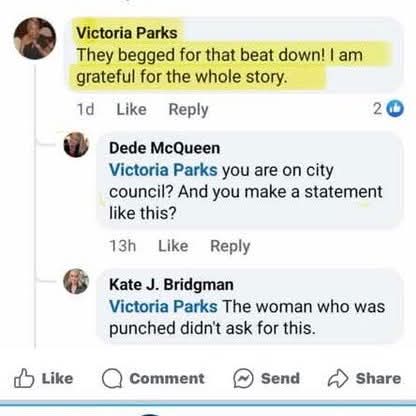Open Kate J. Bridgman's name link
This screenshot has height=416, width=416.
(171, 284)
